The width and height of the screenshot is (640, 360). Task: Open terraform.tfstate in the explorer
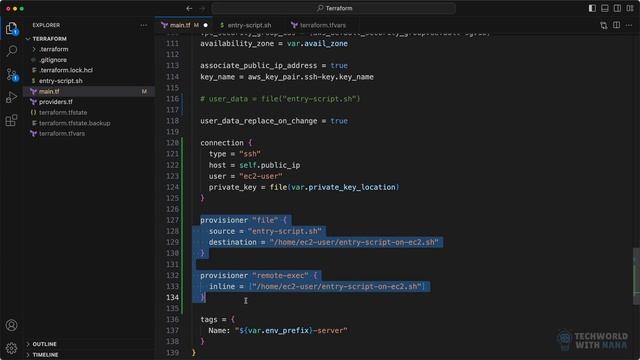[63, 113]
